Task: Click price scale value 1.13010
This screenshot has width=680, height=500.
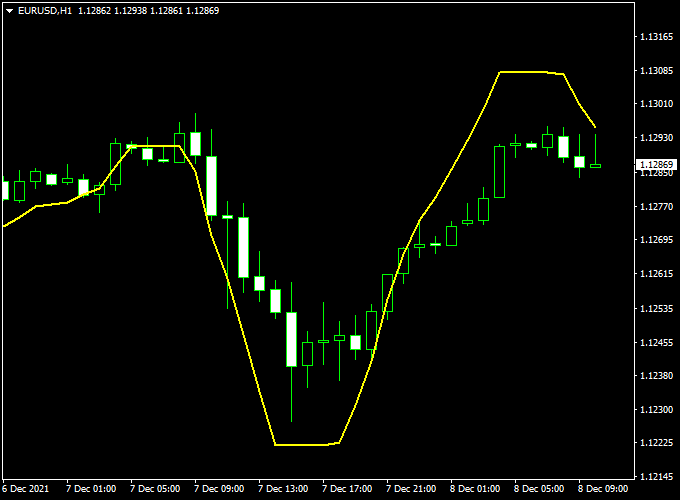Action: (657, 104)
